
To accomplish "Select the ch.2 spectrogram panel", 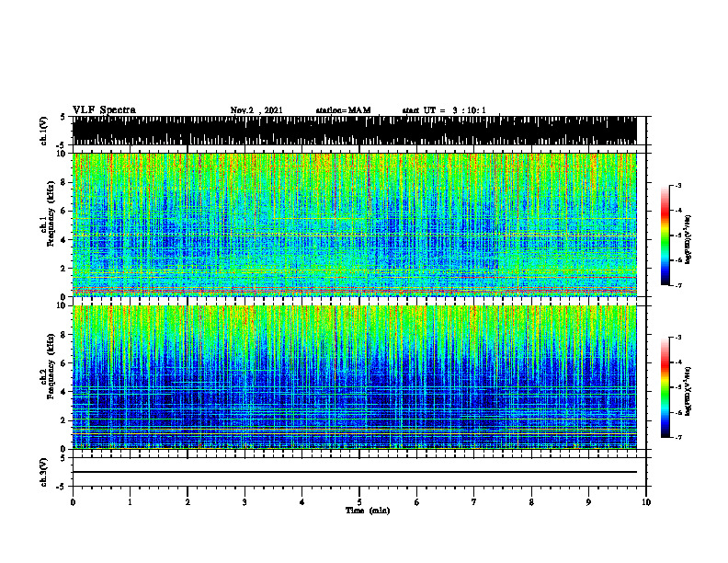I will [354, 377].
